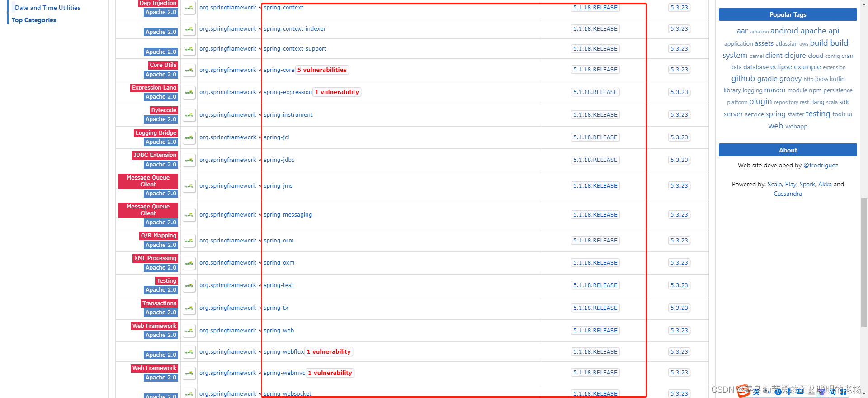Click 5.3.23 update version for spring-orm
868x398 pixels.
coord(679,241)
